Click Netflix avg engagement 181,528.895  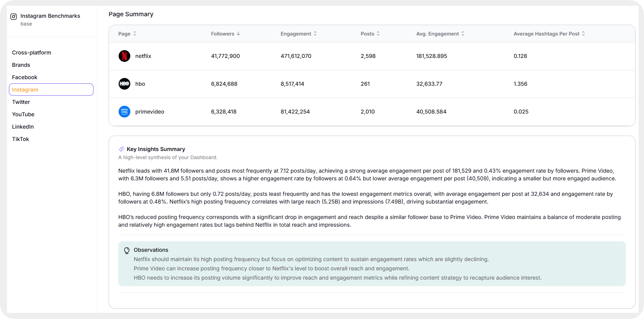coord(432,56)
